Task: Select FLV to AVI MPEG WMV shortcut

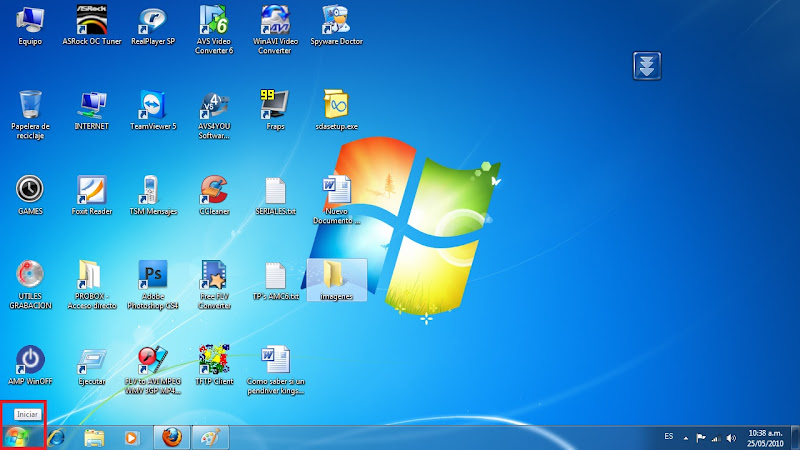Action: (153, 370)
